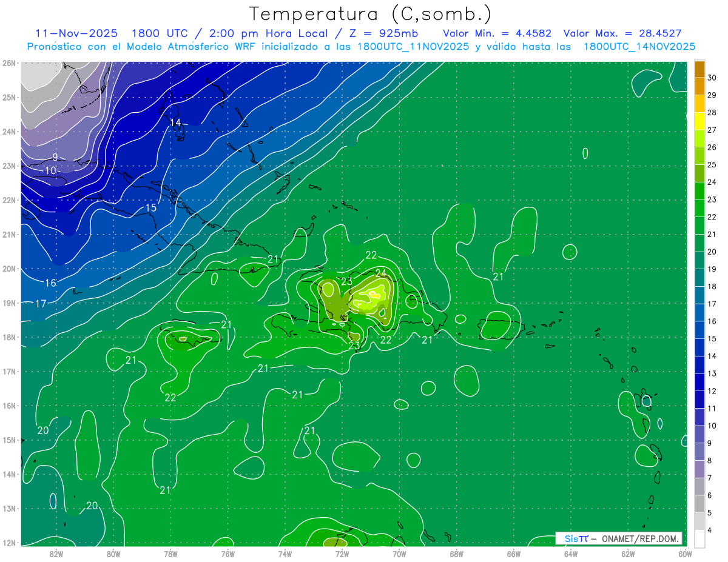Click the longitude axis label "70W"
The image size is (728, 562).
tap(399, 553)
